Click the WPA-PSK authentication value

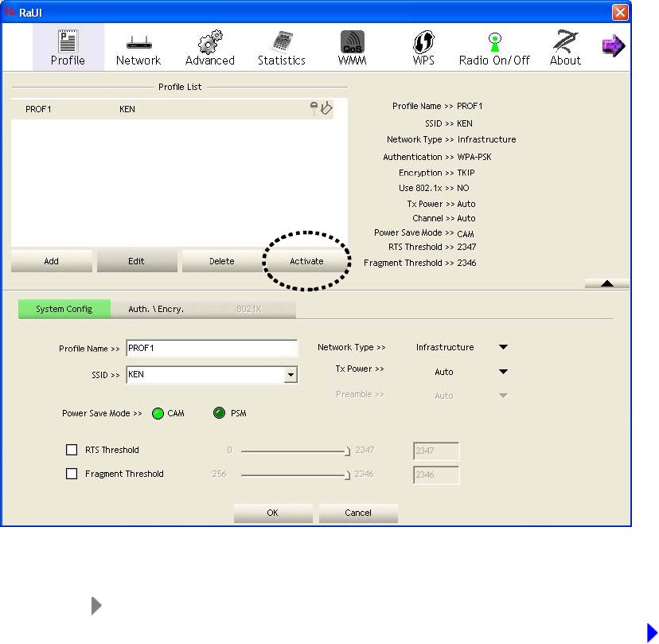(x=474, y=157)
